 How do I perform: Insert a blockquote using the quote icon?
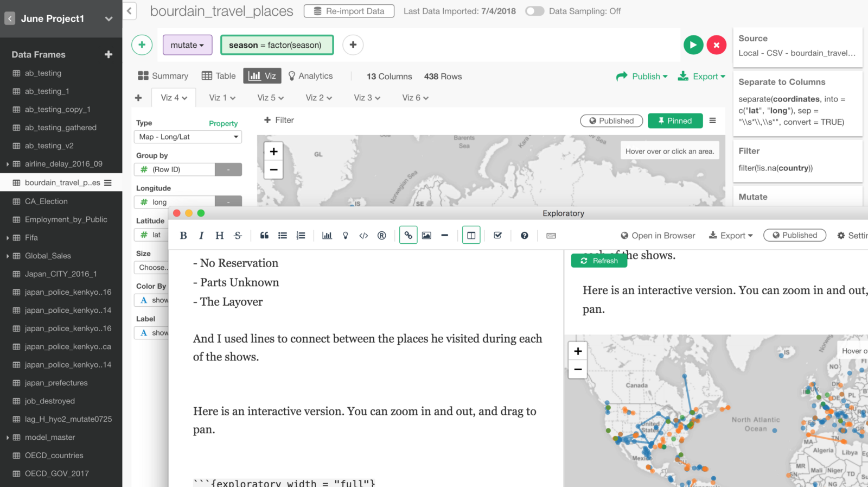pos(264,236)
